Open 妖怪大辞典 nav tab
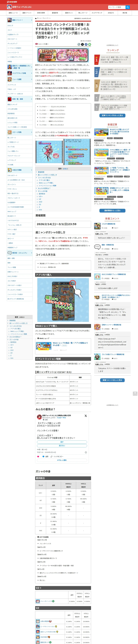 pos(41,13)
